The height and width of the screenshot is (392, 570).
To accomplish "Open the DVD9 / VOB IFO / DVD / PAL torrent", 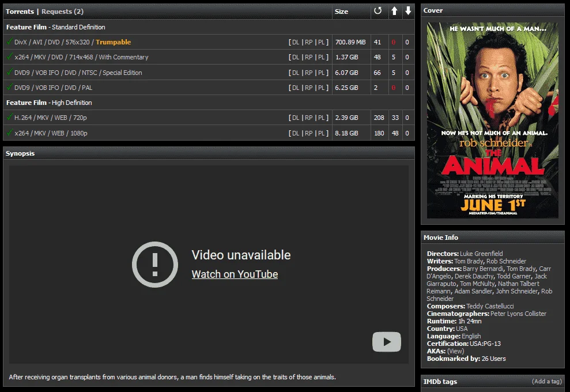I will pyautogui.click(x=54, y=88).
